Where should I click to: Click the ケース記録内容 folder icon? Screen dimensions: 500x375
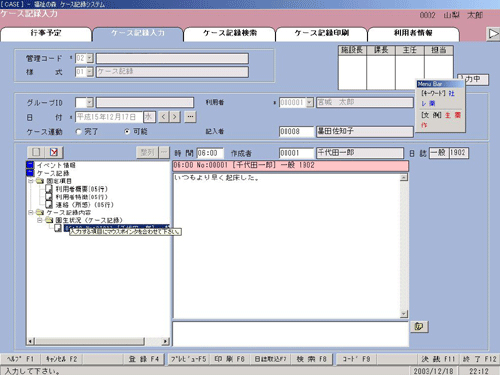[x=40, y=212]
